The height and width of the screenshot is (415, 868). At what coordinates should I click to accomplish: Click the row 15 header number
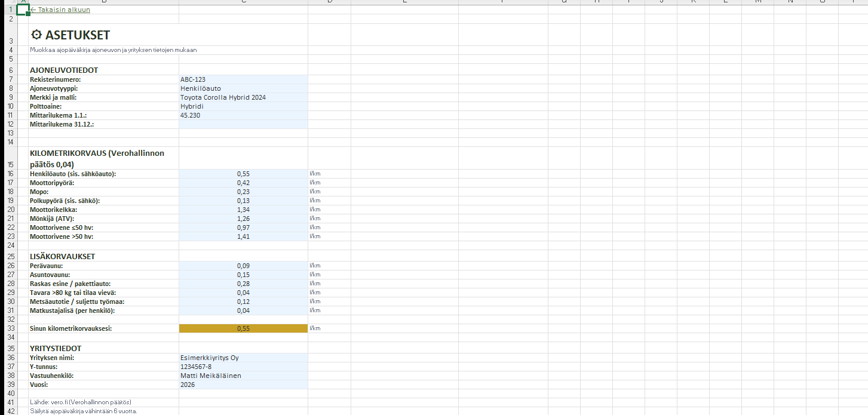coord(10,164)
